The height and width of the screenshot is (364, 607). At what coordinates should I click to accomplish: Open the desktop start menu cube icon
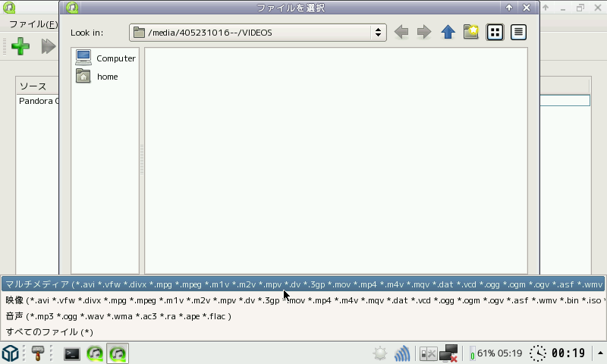point(11,353)
